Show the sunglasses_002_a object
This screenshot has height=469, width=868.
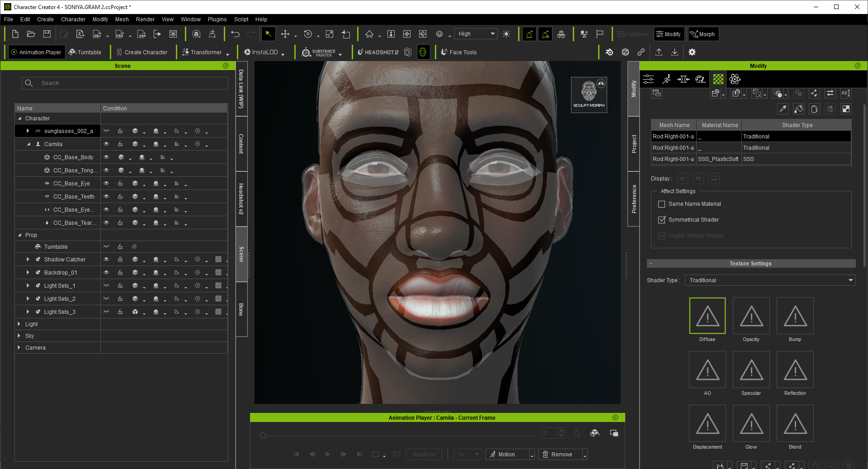click(x=106, y=131)
